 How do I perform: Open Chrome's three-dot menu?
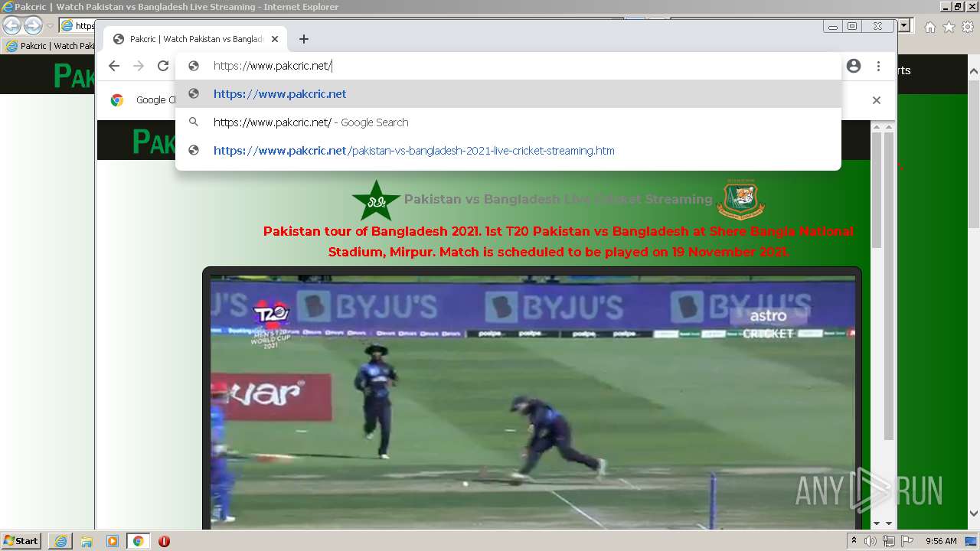point(878,66)
